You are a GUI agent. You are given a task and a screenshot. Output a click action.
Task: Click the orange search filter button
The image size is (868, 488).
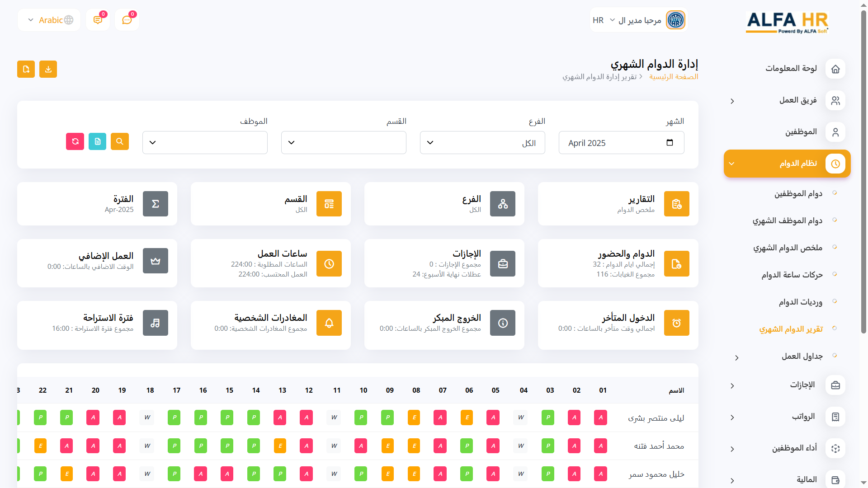tap(120, 141)
